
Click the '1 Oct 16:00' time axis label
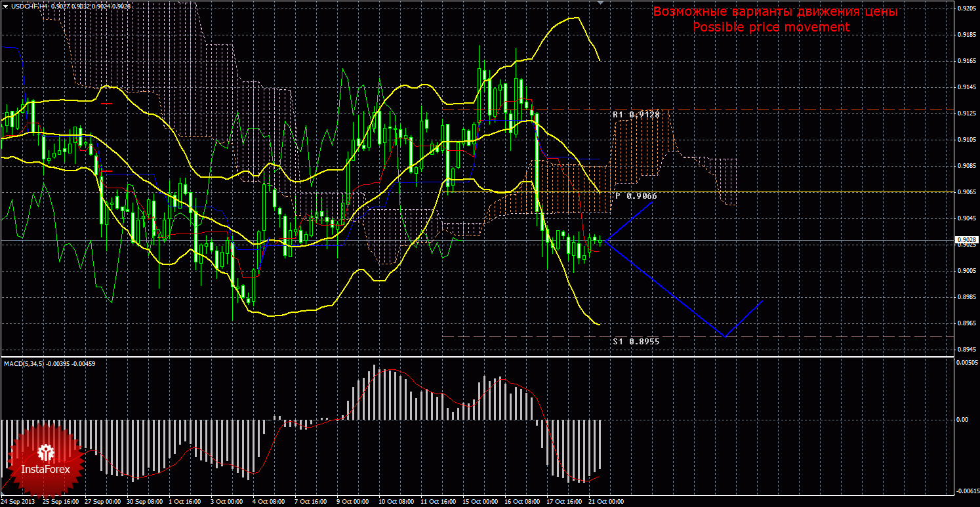[186, 502]
